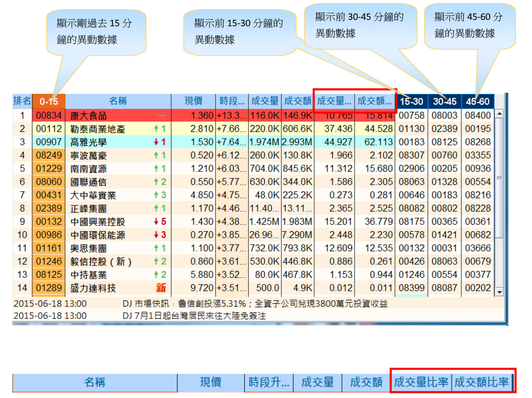
Task: Click the 成交量比率 enlarged header
Action: [421, 382]
